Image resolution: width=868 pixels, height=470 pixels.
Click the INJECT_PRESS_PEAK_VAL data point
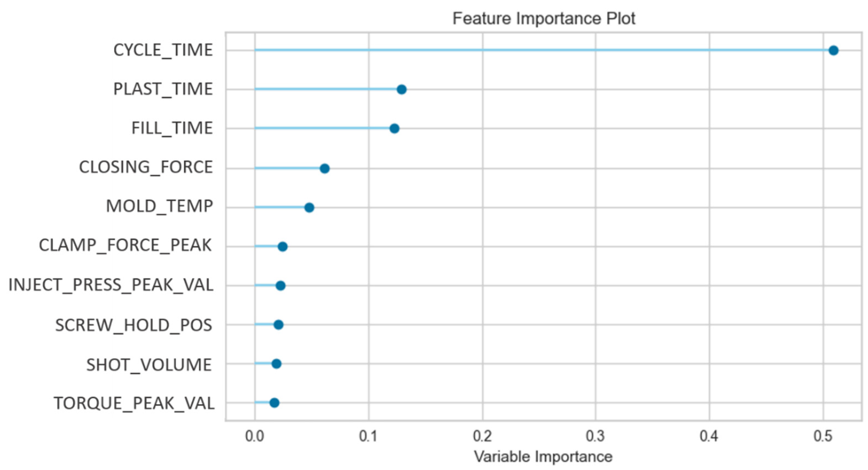click(x=281, y=286)
